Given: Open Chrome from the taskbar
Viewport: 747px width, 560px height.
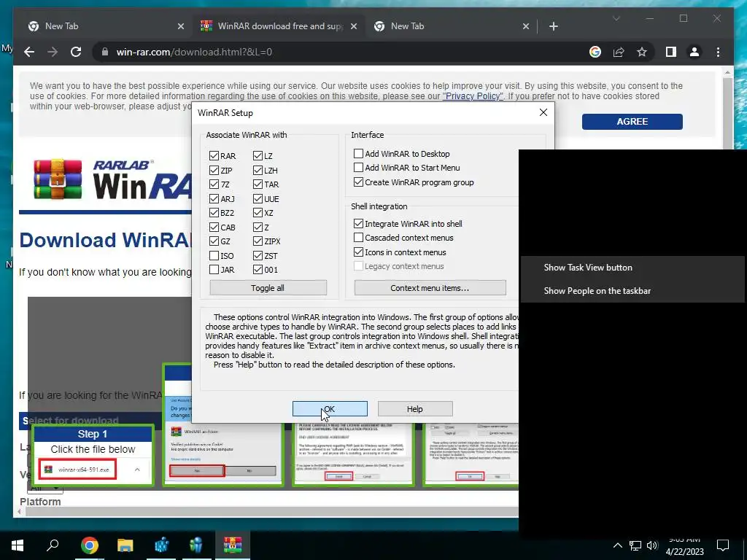Looking at the screenshot, I should (x=89, y=545).
